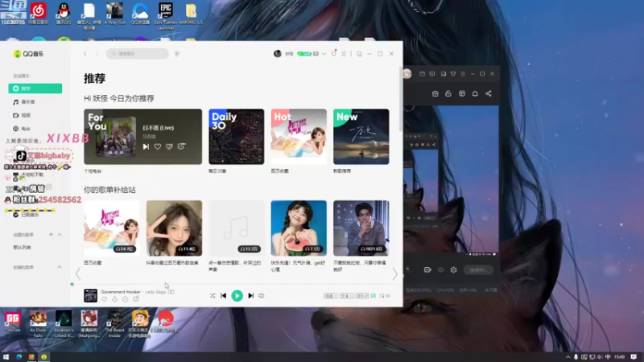Viewport: 644px width, 362px height.
Task: Skip to next track on the For You card
Action: click(x=146, y=146)
